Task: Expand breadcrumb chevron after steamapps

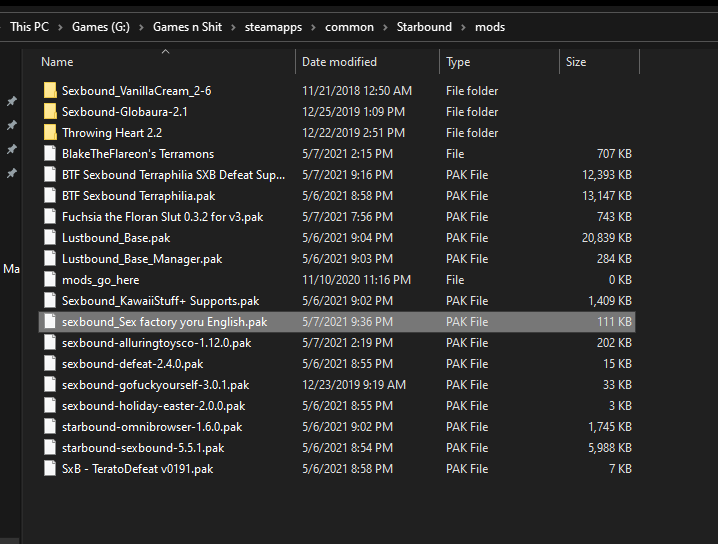Action: coord(313,27)
